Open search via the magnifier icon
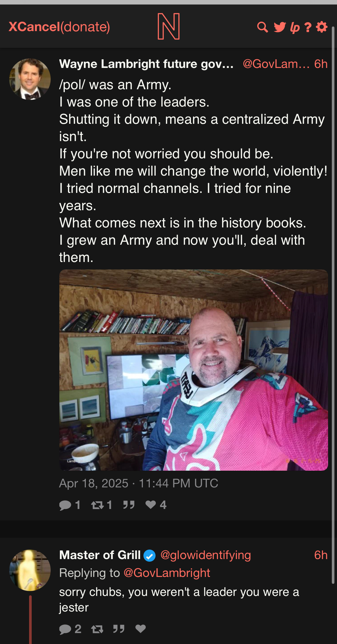The width and height of the screenshot is (337, 644). pos(262,27)
